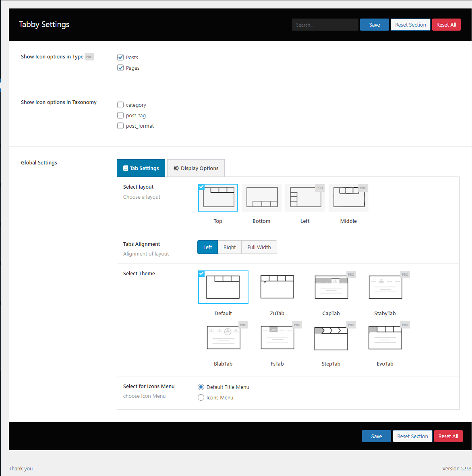
Task: Enable the post_tag taxonomy checkbox
Action: point(120,115)
